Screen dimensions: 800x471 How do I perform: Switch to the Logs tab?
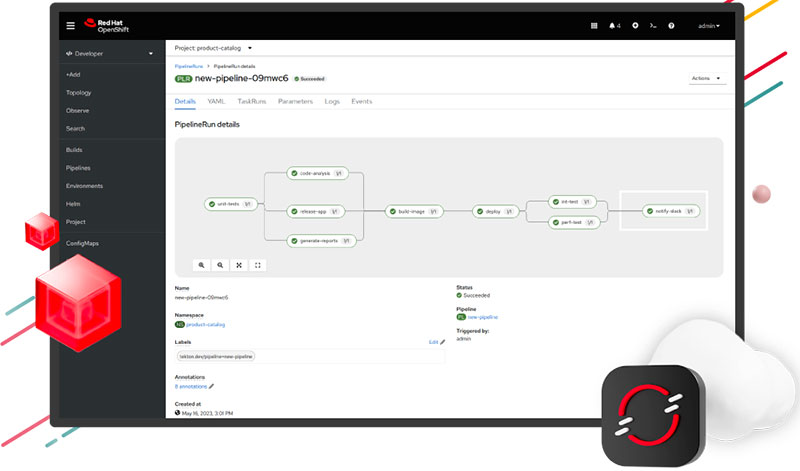point(332,102)
